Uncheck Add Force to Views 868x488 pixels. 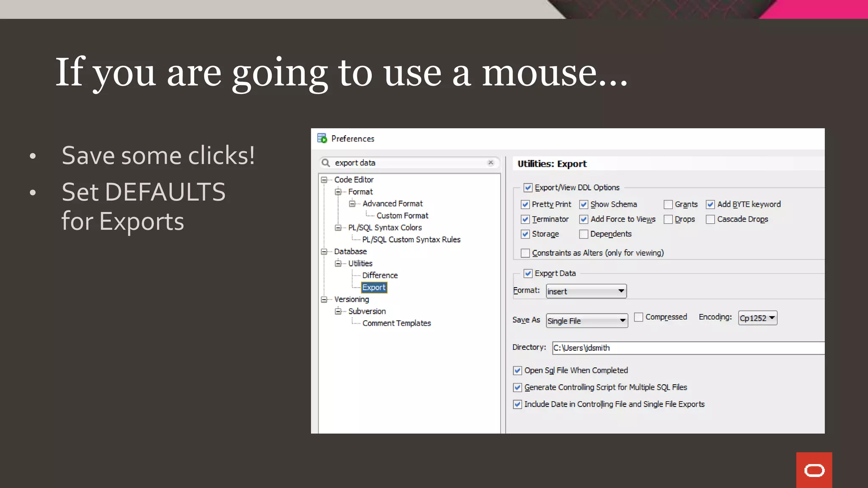(584, 219)
